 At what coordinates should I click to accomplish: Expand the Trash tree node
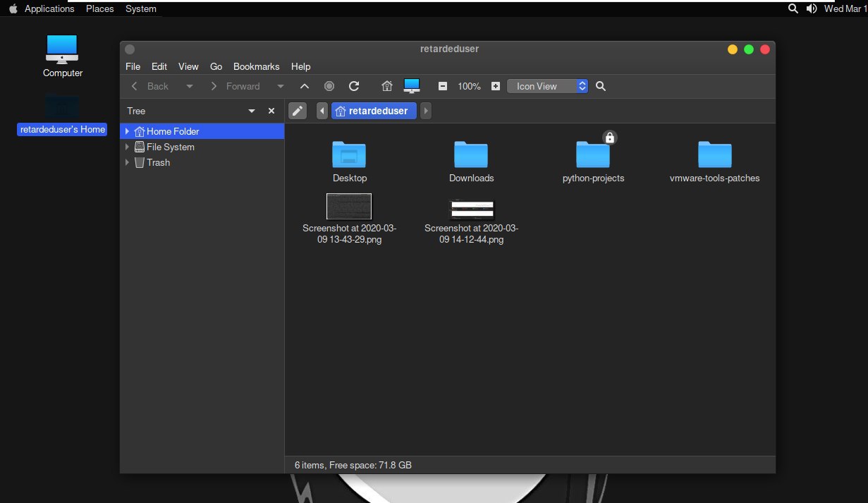(127, 162)
